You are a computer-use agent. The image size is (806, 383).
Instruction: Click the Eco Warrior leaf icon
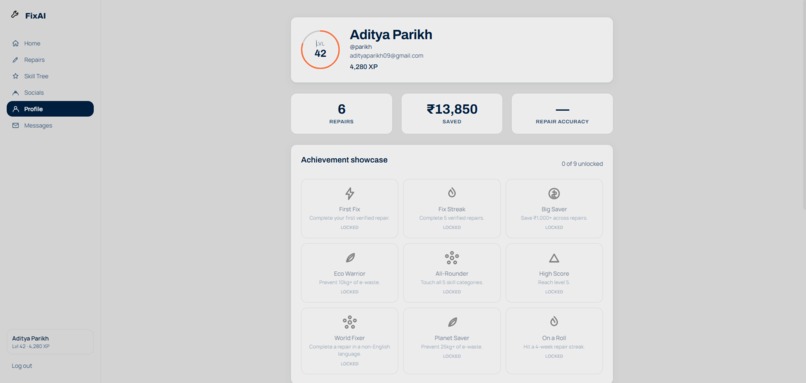coord(350,258)
